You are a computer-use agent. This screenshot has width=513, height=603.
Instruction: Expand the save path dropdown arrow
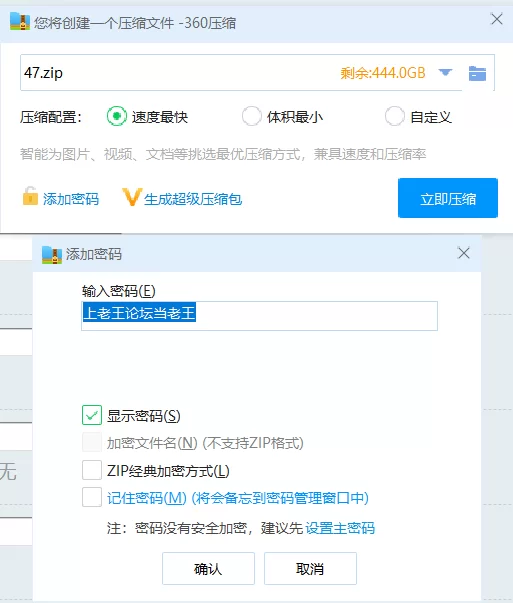pos(445,72)
